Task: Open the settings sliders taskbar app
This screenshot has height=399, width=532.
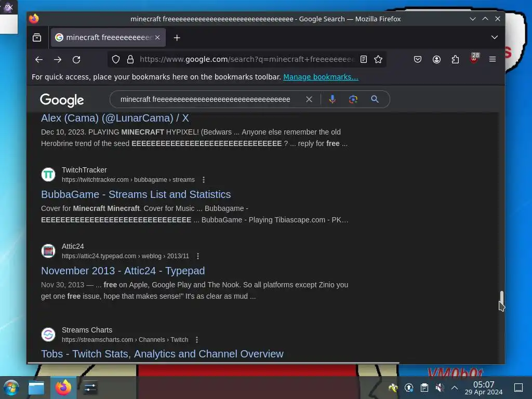Action: point(90,388)
